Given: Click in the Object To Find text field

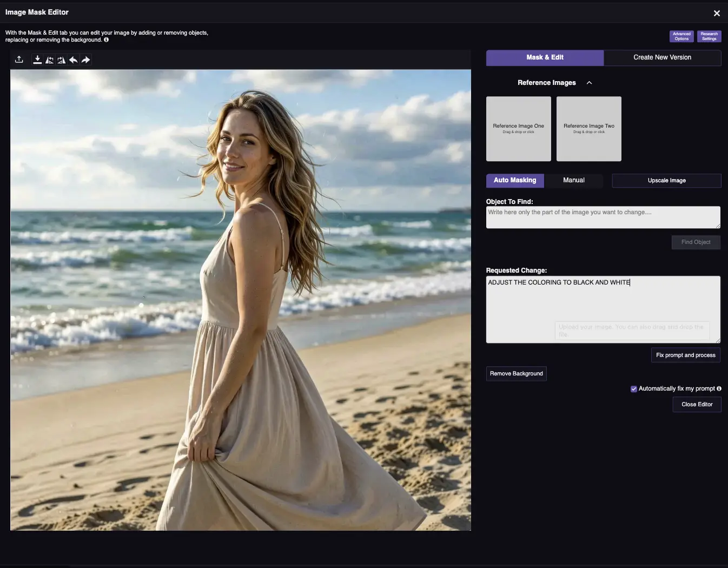Looking at the screenshot, I should (x=603, y=217).
